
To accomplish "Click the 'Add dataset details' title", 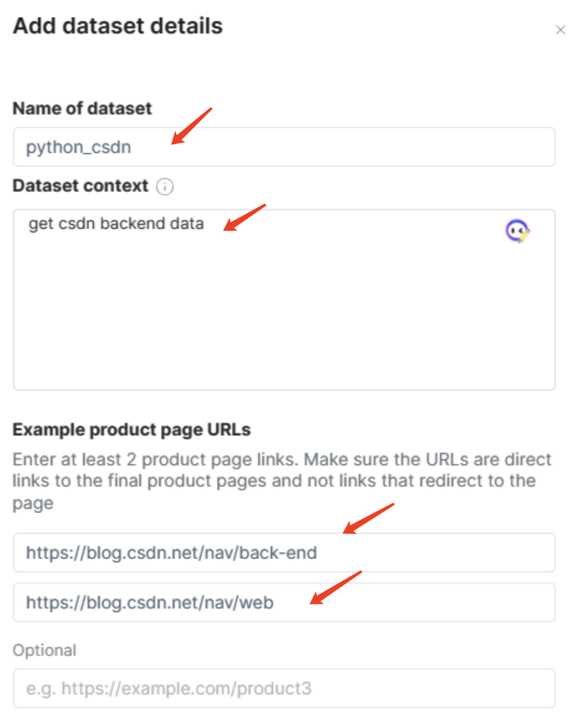I will (118, 26).
